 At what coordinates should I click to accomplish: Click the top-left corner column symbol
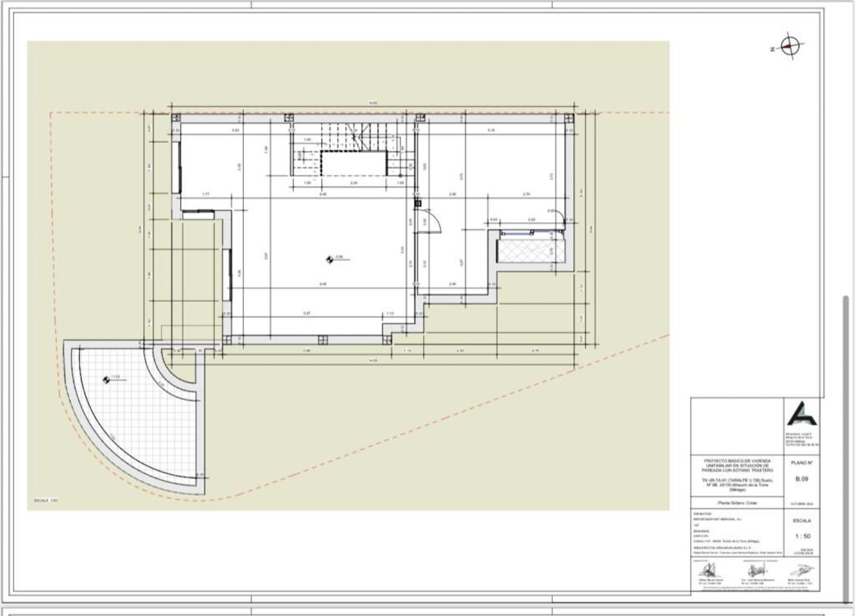176,119
